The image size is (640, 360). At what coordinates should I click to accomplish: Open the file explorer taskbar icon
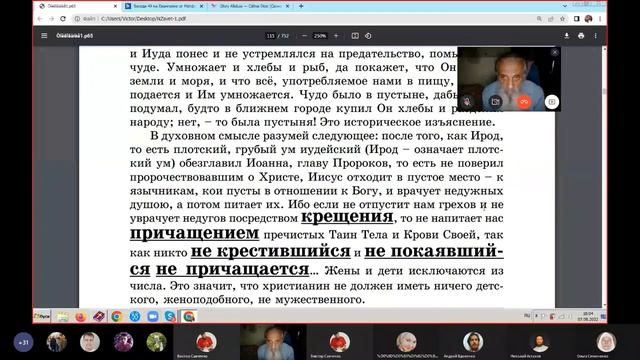(62, 316)
